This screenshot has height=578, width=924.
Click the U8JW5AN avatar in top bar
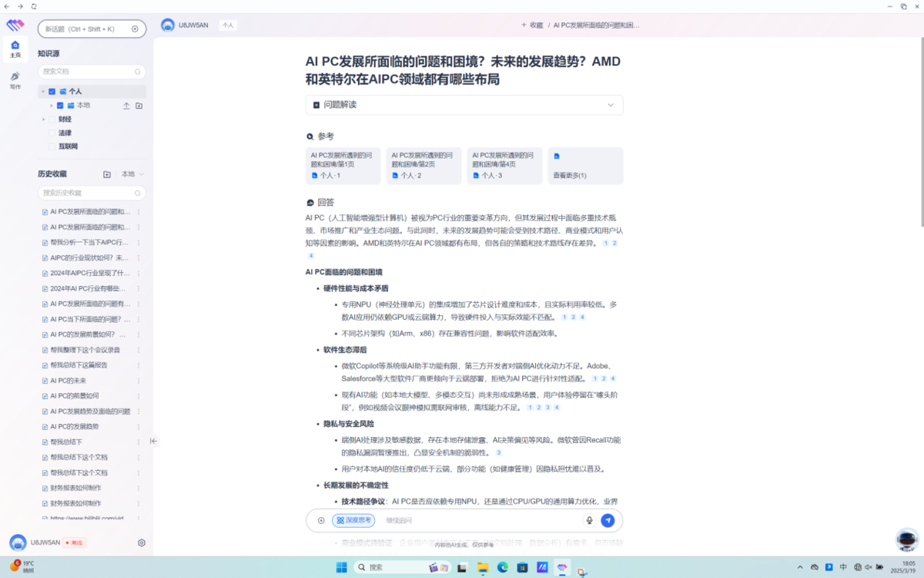[x=168, y=25]
